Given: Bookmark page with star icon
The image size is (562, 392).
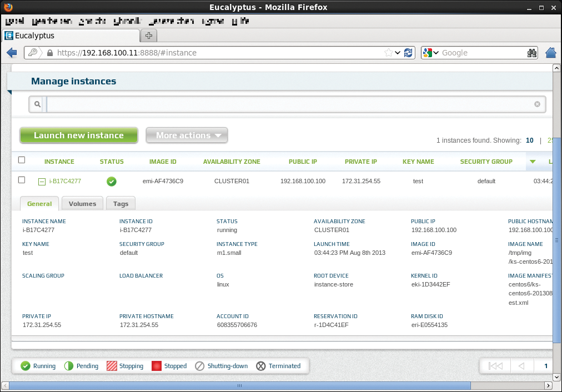Looking at the screenshot, I should [x=389, y=53].
